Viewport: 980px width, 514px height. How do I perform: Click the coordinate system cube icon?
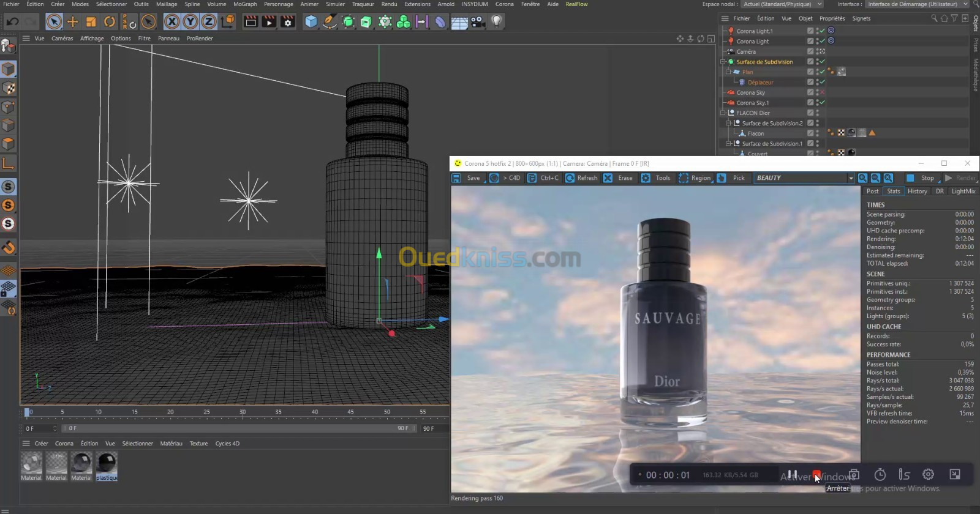coord(227,22)
